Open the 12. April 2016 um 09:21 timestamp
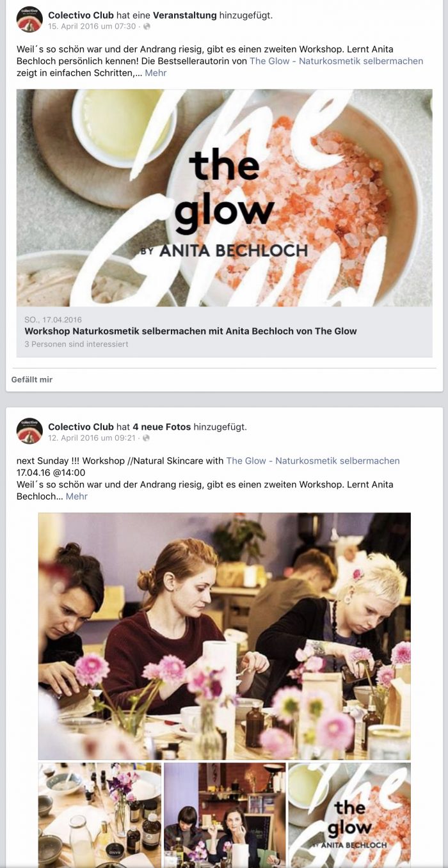448x868 pixels. 92,438
